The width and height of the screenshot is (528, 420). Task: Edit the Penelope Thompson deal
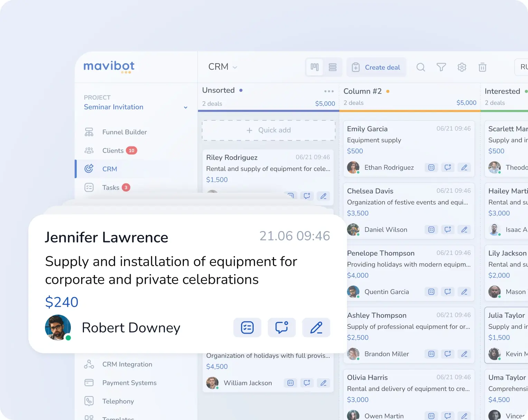point(464,292)
